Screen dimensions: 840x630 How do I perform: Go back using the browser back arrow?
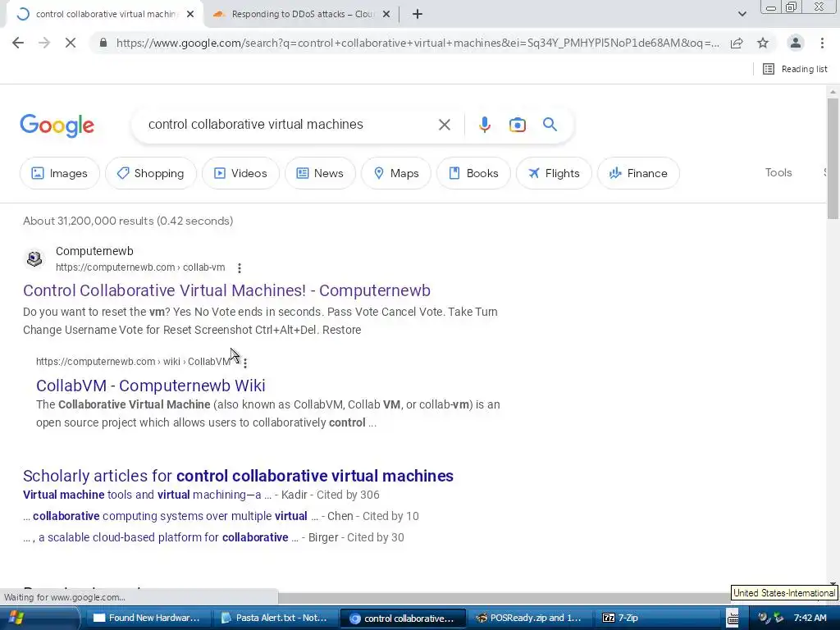tap(18, 43)
